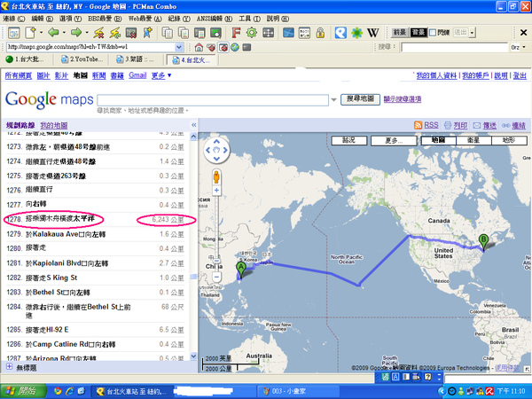Open 工具 menu
532x399 pixels.
(x=249, y=19)
